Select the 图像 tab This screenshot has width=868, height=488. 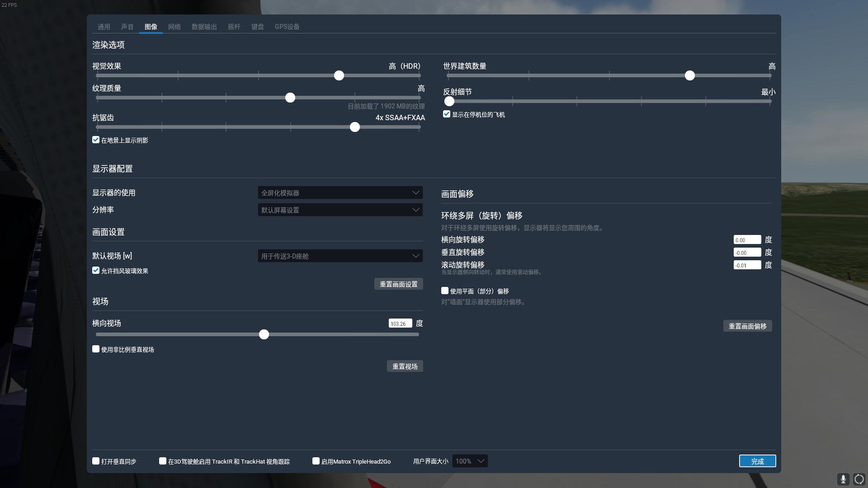tap(151, 27)
